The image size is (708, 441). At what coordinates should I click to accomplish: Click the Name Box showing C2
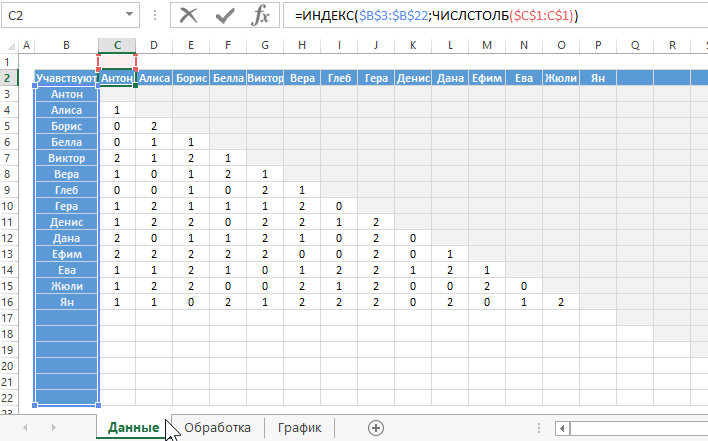[60, 16]
